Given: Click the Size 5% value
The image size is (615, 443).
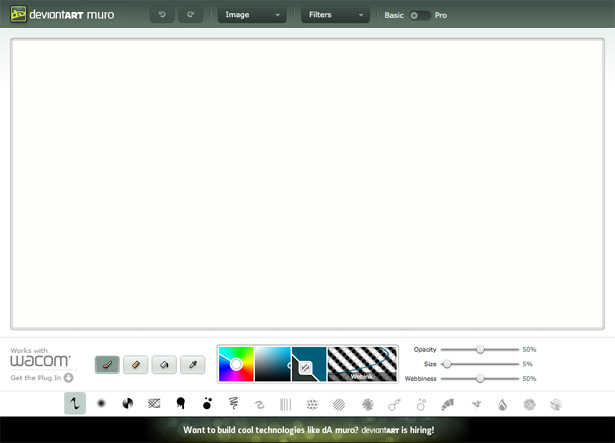Looking at the screenshot, I should 527,364.
